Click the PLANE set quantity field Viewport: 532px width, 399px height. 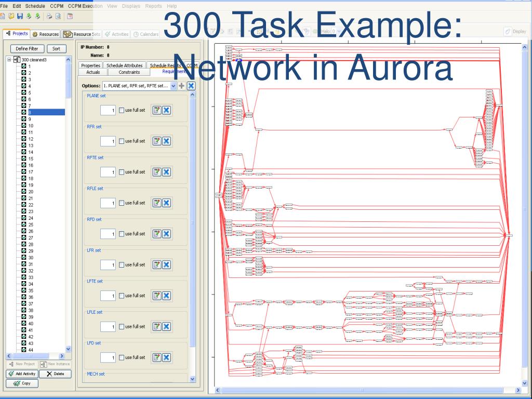(x=108, y=110)
